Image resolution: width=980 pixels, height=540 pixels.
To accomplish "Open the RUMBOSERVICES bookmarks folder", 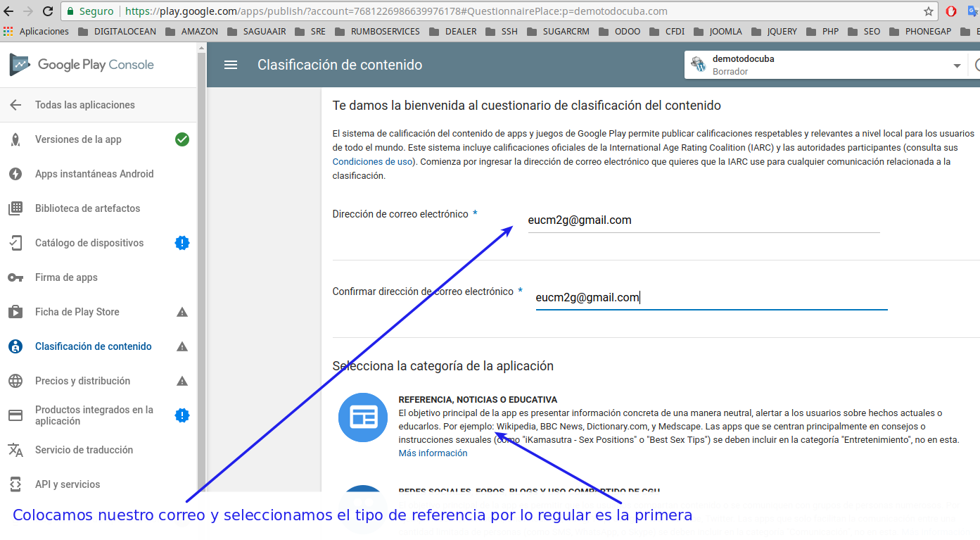I will click(x=377, y=32).
